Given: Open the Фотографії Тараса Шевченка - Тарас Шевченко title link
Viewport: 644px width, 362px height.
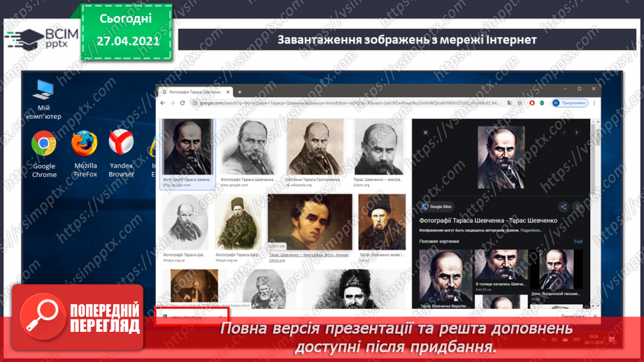Looking at the screenshot, I should pos(488,220).
